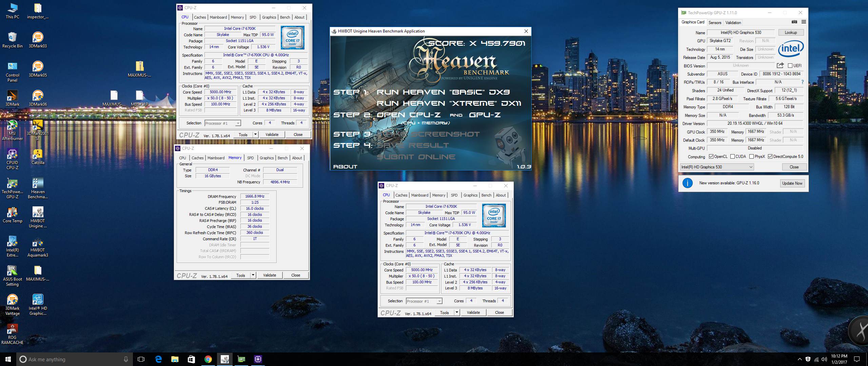This screenshot has height=366, width=868.
Task: Open the GPU-Z hamburger menu icon
Action: click(804, 22)
